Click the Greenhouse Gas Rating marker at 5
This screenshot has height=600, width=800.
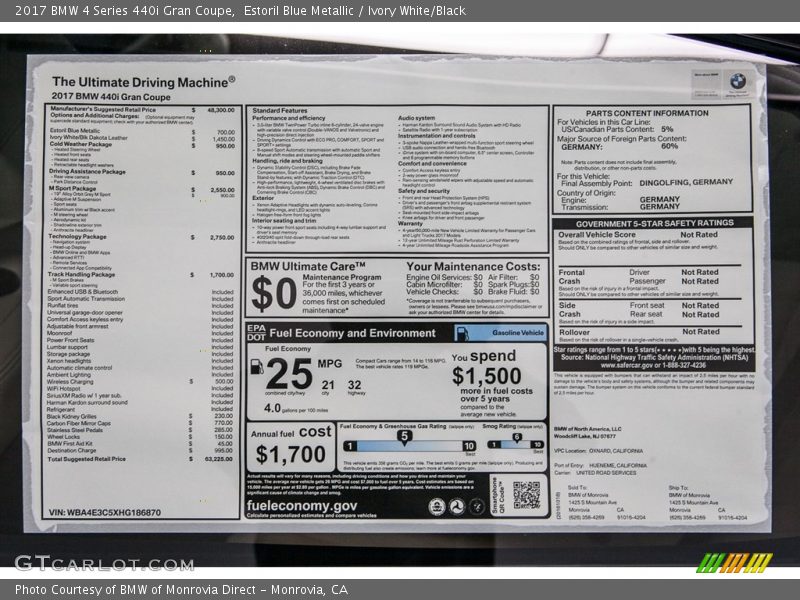pyautogui.click(x=403, y=437)
